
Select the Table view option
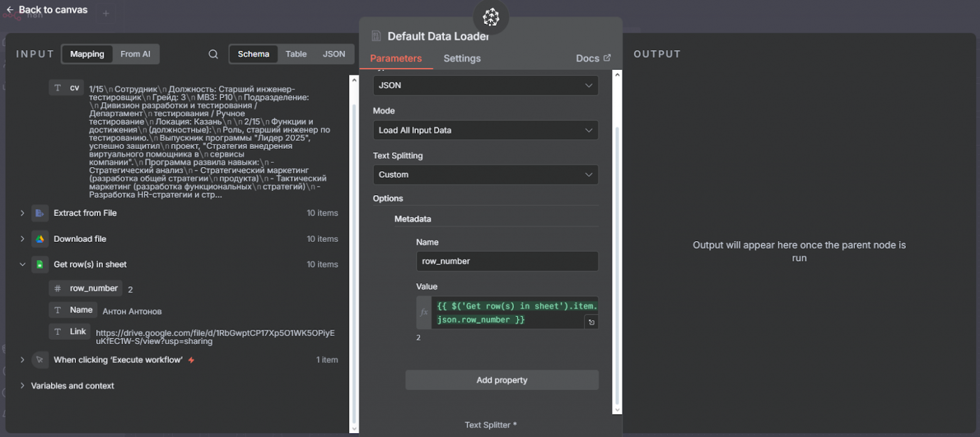coord(296,54)
